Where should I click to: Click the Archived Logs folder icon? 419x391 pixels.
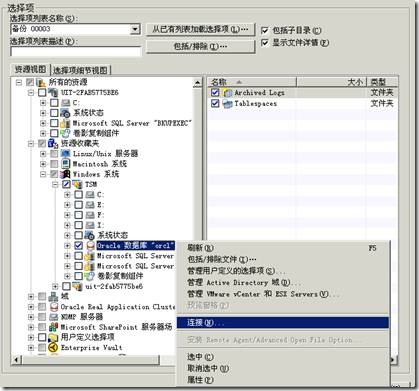(227, 93)
